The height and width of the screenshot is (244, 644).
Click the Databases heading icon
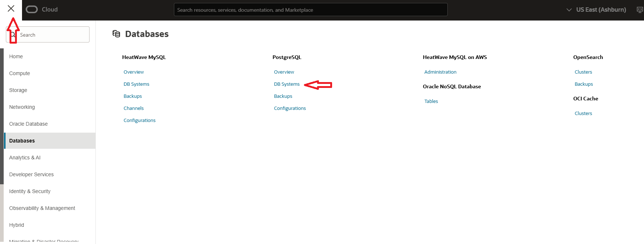pyautogui.click(x=116, y=34)
